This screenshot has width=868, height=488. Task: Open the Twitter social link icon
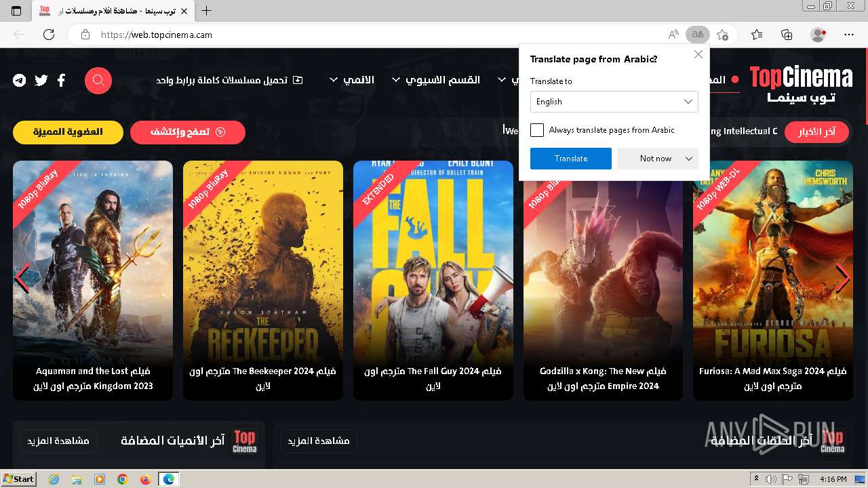point(41,81)
